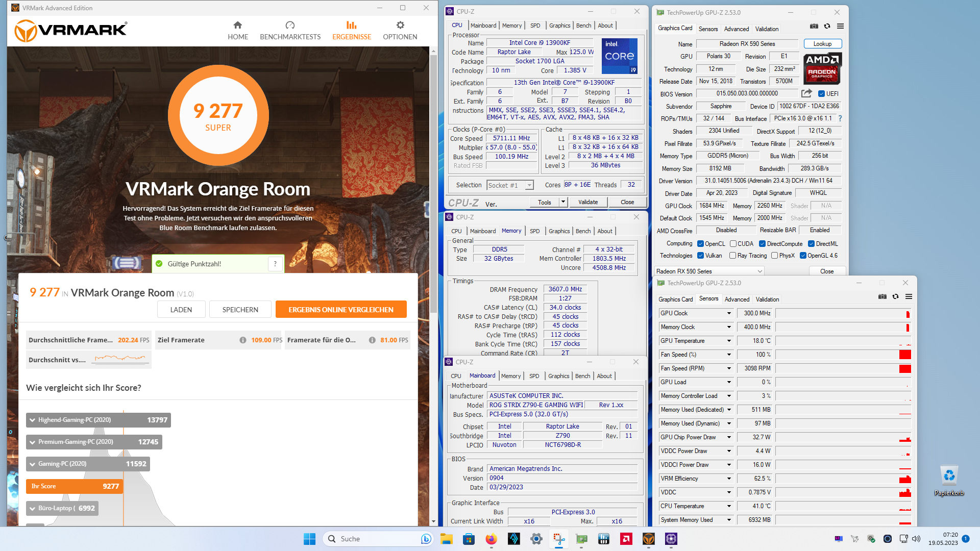Go to VRMark HOME icon
The width and height of the screenshot is (980, 551).
coord(238,25)
